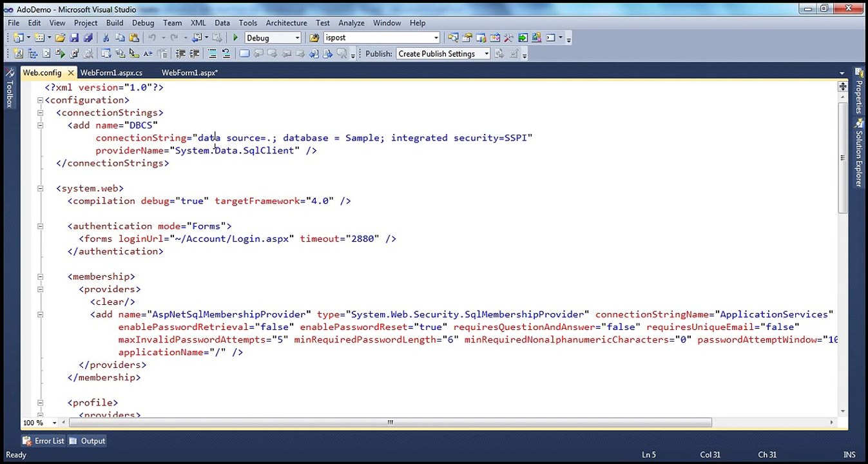Toggle bookmark on current line icon
Viewport: 868px width, 464px height.
(244, 53)
